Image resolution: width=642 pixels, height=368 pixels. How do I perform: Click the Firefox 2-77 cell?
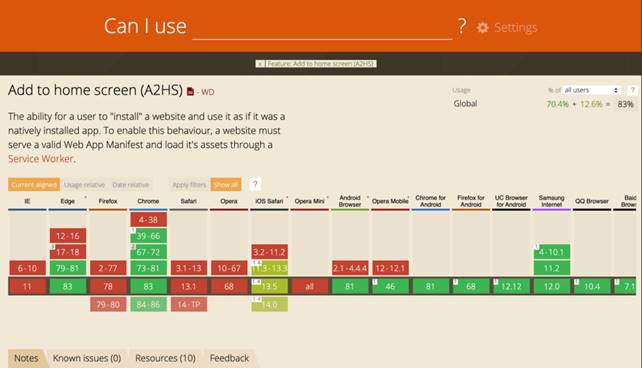108,269
